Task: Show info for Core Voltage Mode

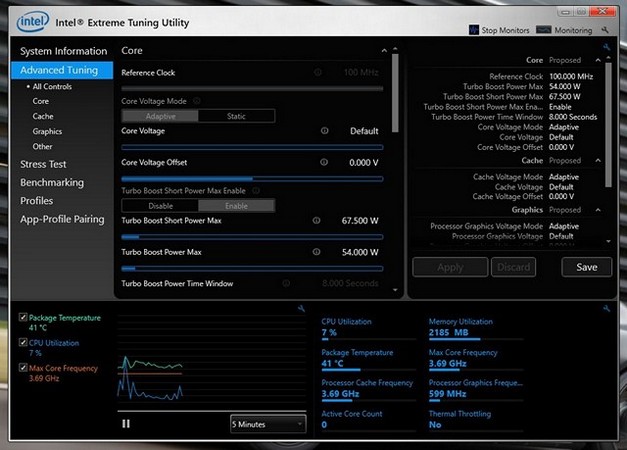Action: (197, 101)
